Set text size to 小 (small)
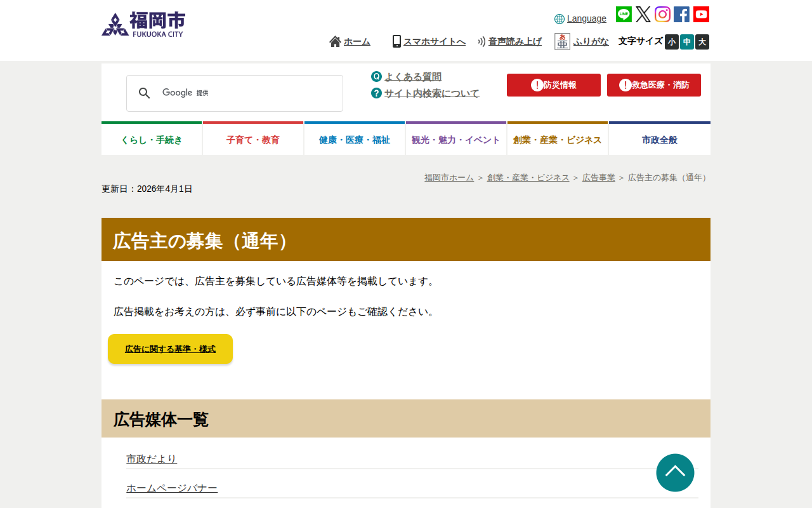The image size is (812, 508). click(x=671, y=42)
